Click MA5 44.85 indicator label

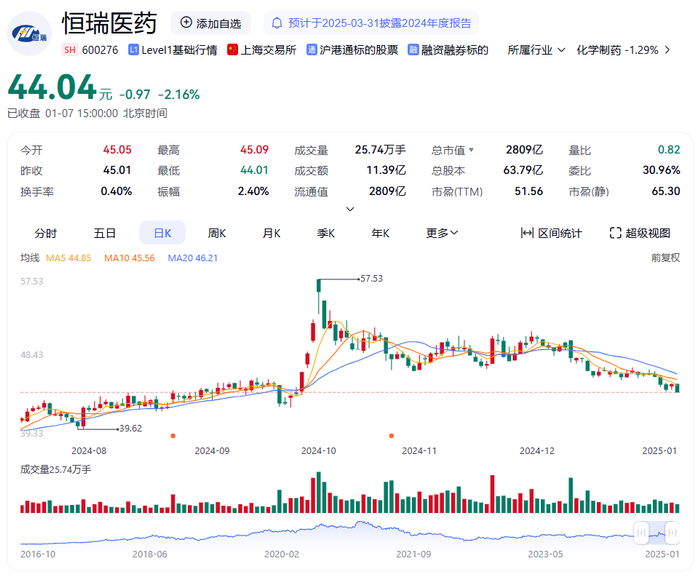click(x=68, y=258)
